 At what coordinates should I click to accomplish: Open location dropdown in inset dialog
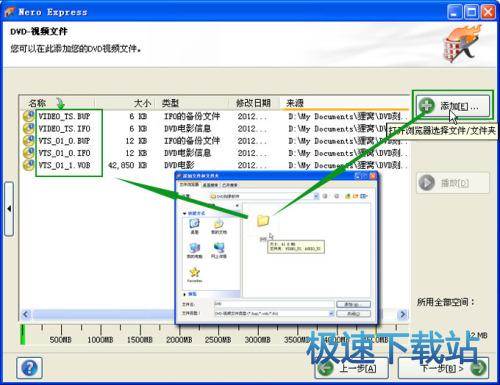point(316,196)
